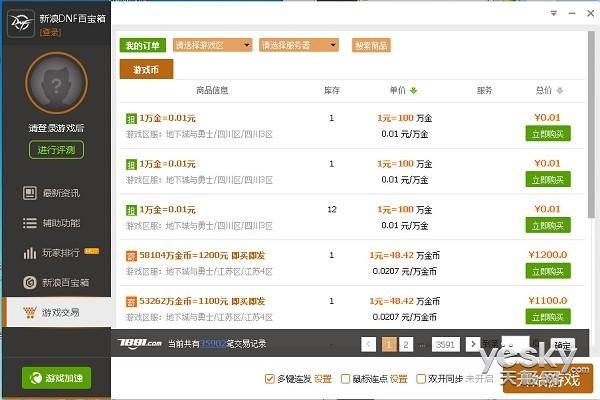This screenshot has height=400, width=600.
Task: Go to page 1
Action: [x=389, y=344]
